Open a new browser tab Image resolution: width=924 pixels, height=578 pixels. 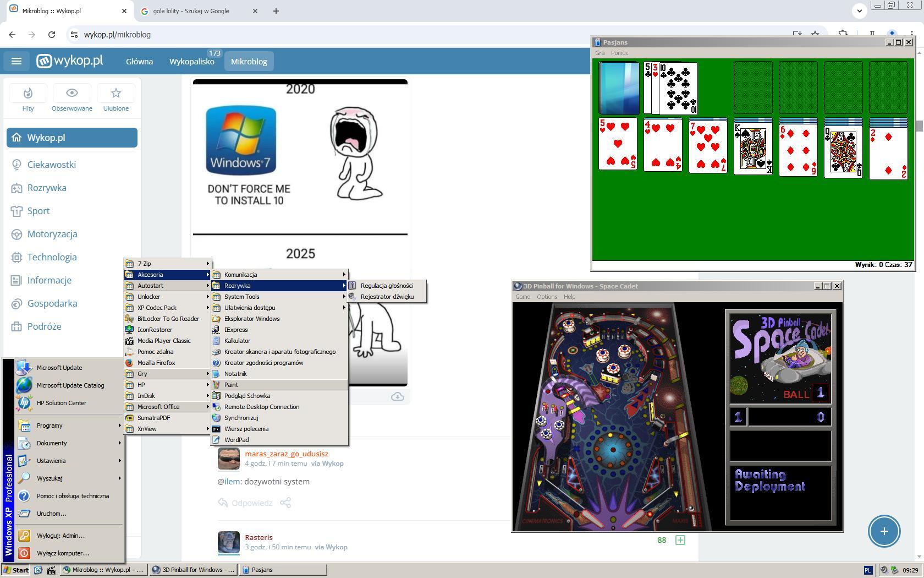click(276, 11)
